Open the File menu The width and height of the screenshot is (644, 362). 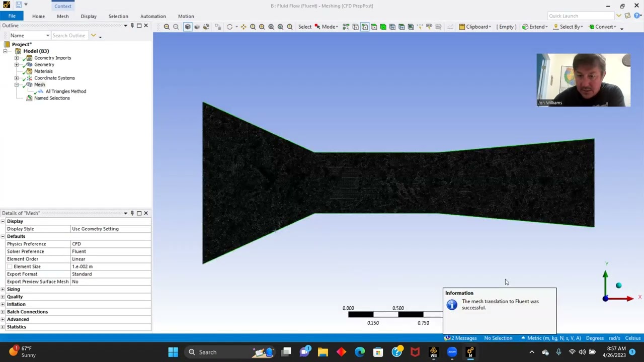pyautogui.click(x=12, y=16)
